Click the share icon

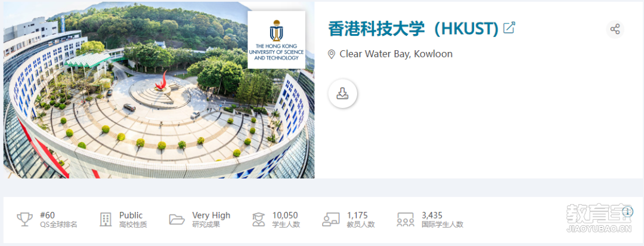click(x=615, y=29)
